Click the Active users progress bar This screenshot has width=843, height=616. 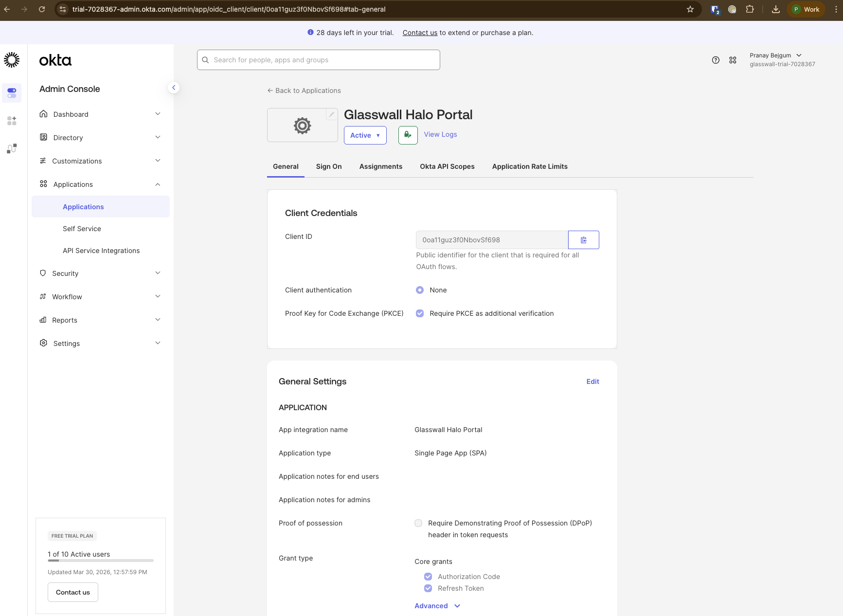click(101, 561)
